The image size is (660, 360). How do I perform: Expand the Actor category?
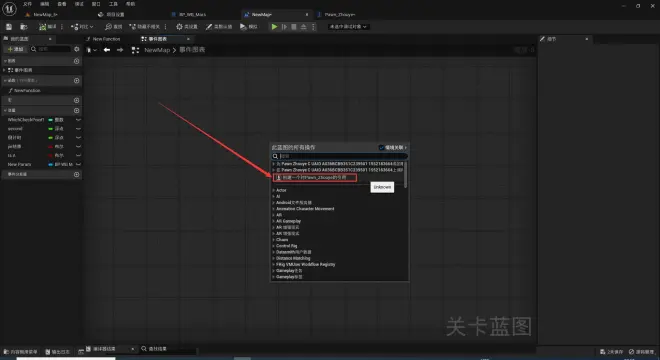tap(273, 190)
